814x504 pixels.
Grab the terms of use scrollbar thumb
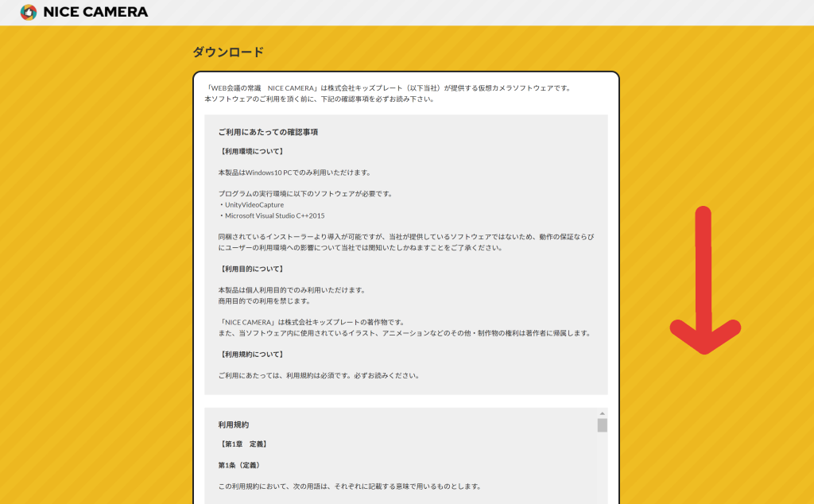tap(603, 425)
